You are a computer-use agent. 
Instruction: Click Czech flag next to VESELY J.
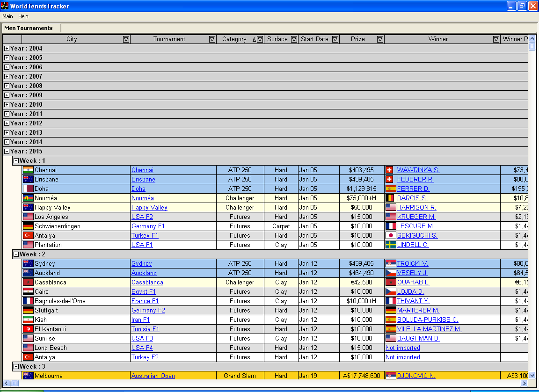pos(391,273)
